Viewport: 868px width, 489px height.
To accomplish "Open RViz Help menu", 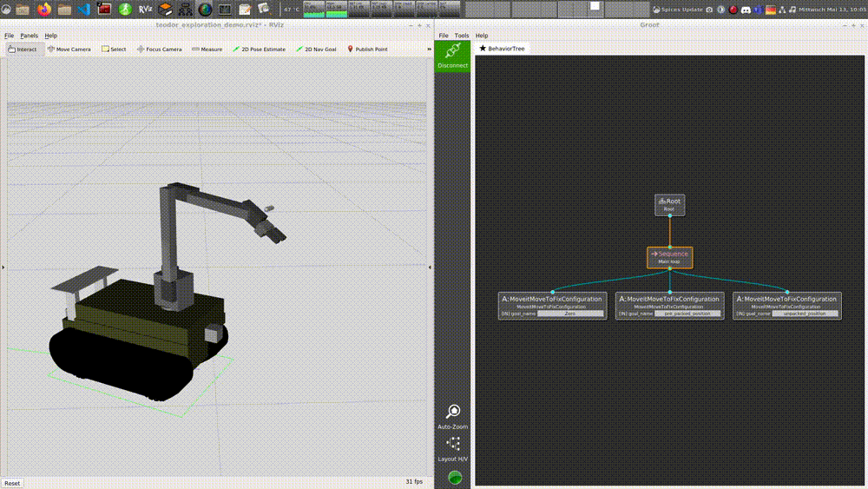I will coord(51,36).
